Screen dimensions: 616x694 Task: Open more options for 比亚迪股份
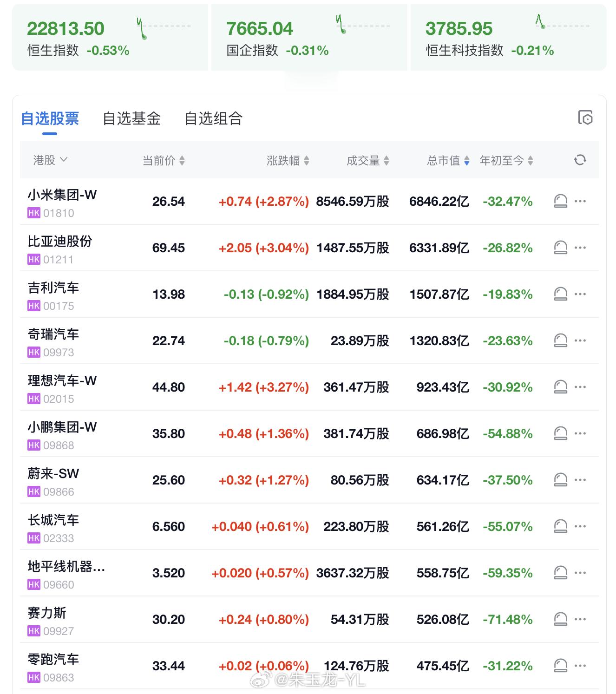click(580, 248)
